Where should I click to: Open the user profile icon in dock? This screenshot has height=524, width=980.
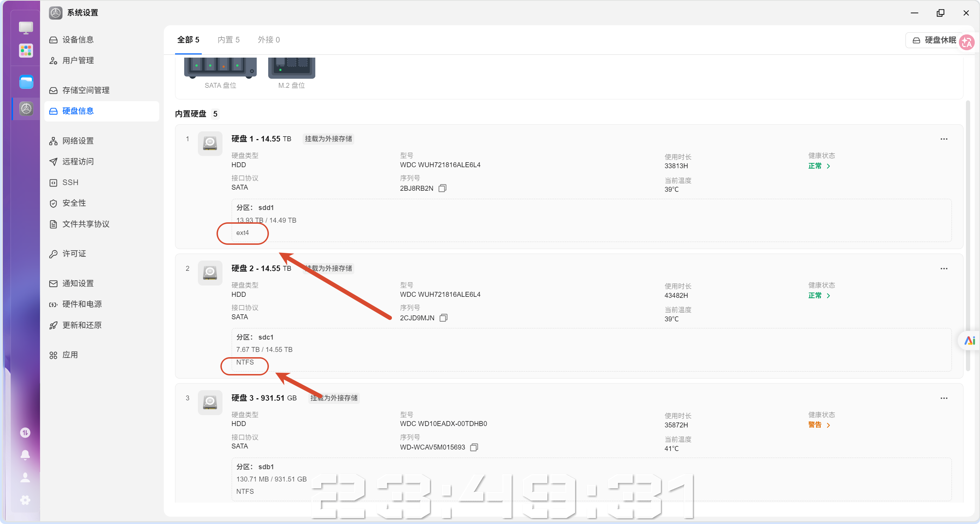[x=25, y=477]
